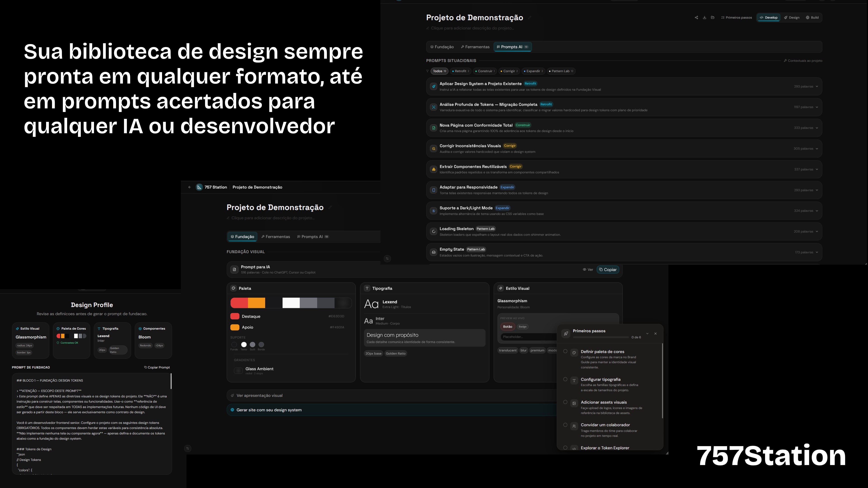Switch to the Build mode tab
The width and height of the screenshot is (868, 488).
click(812, 18)
